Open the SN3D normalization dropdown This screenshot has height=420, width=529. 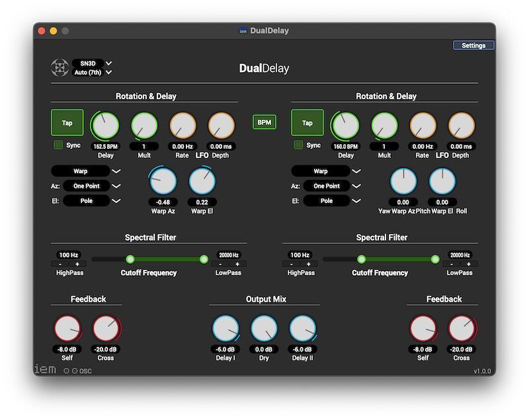[92, 63]
